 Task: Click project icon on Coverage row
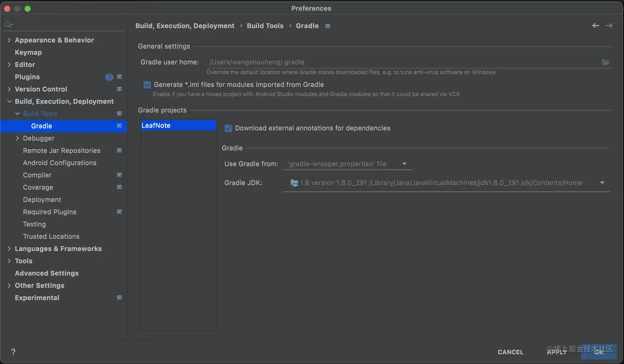click(119, 187)
